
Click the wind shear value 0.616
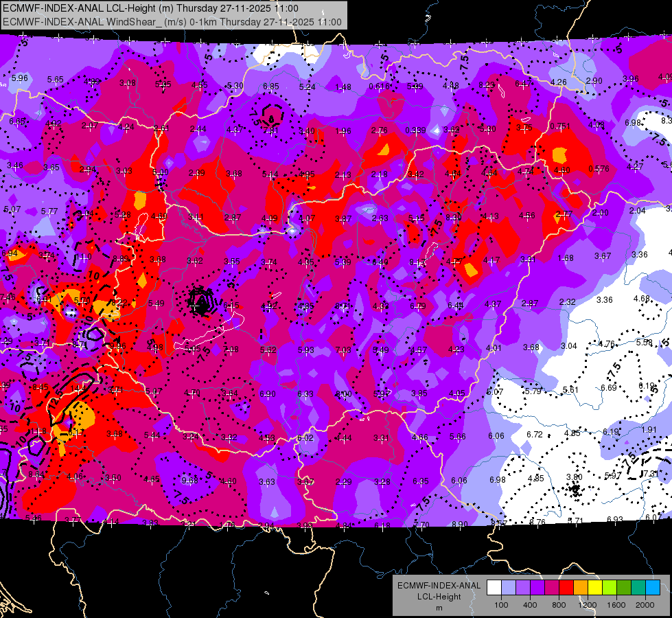(379, 87)
